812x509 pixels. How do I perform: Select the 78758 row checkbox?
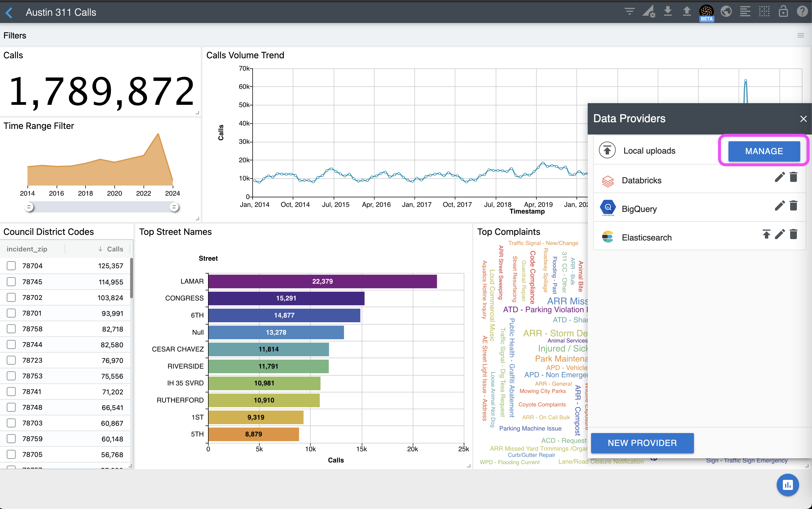tap(11, 328)
